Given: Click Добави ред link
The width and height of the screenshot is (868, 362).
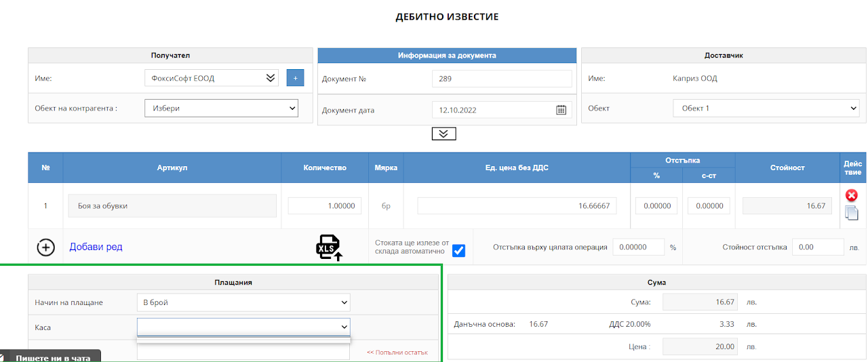Looking at the screenshot, I should click(96, 247).
